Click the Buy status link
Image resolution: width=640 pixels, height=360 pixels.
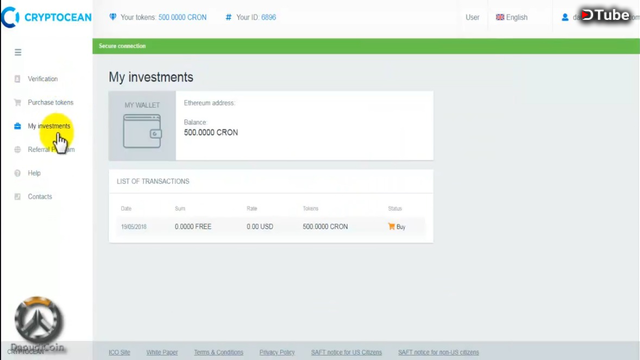click(397, 227)
